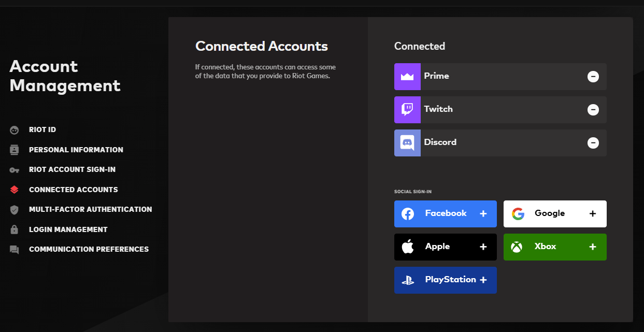
Task: Remove the Discord connection via minus icon
Action: tap(593, 143)
